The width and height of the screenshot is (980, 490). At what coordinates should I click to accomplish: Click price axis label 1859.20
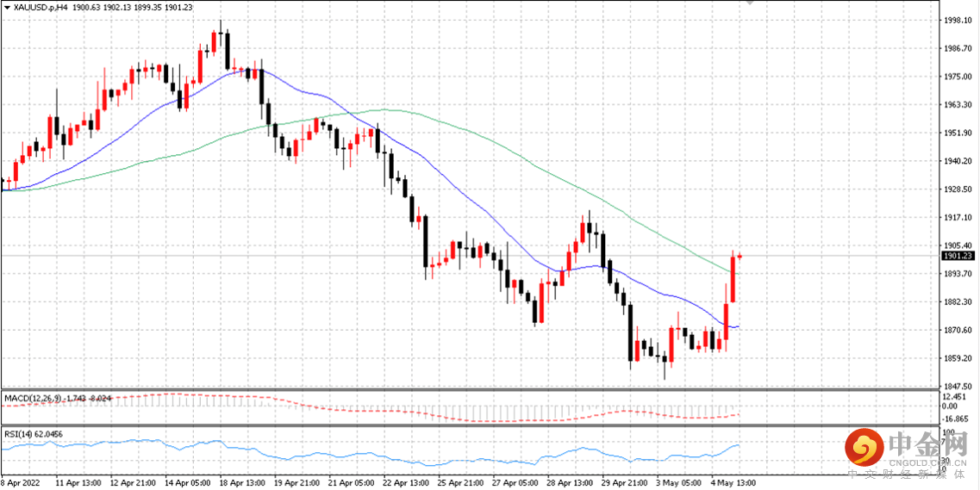(x=957, y=358)
